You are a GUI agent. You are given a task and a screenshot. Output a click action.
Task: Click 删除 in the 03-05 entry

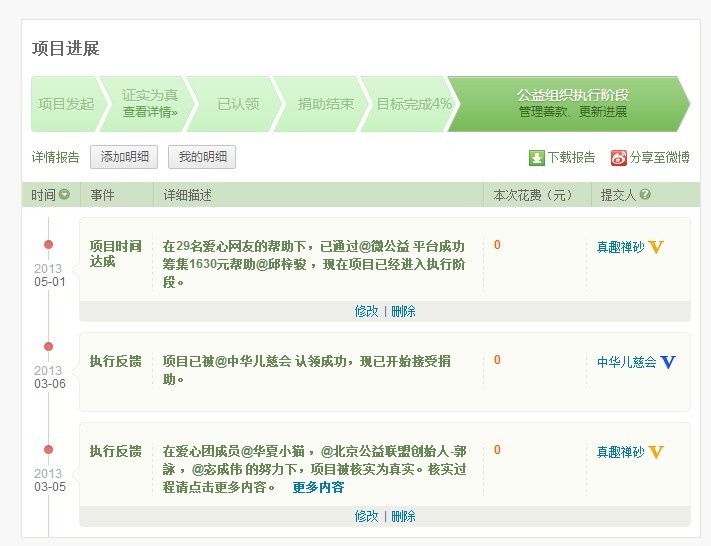(403, 516)
